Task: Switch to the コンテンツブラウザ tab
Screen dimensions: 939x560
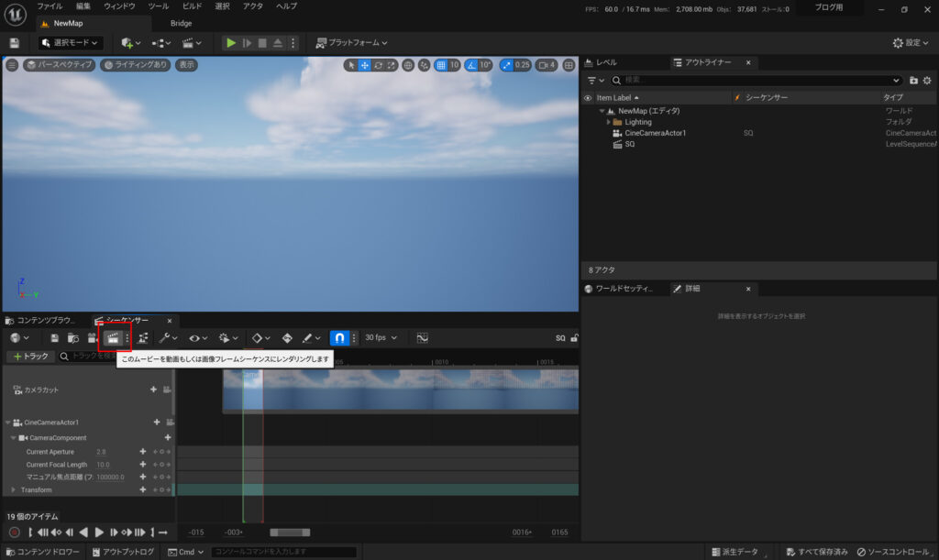Action: pos(43,320)
